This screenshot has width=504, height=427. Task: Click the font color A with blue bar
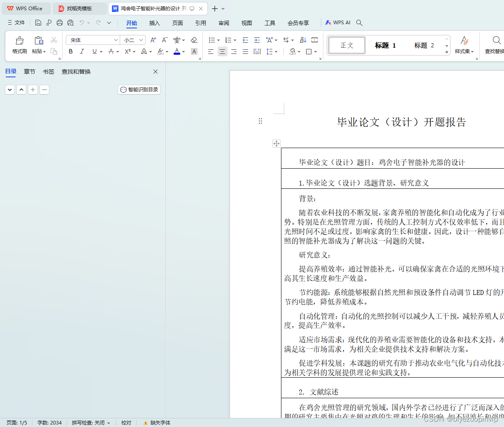point(177,51)
